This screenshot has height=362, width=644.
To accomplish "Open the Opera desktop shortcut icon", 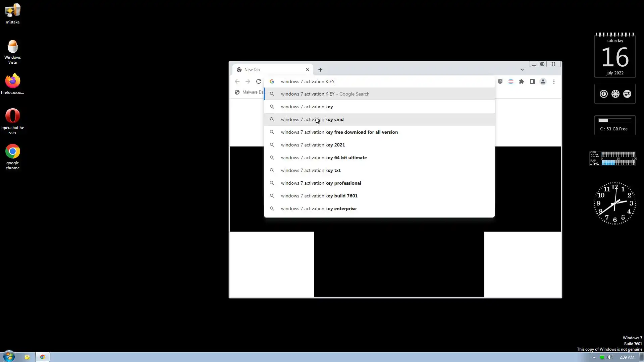I will click(x=13, y=116).
